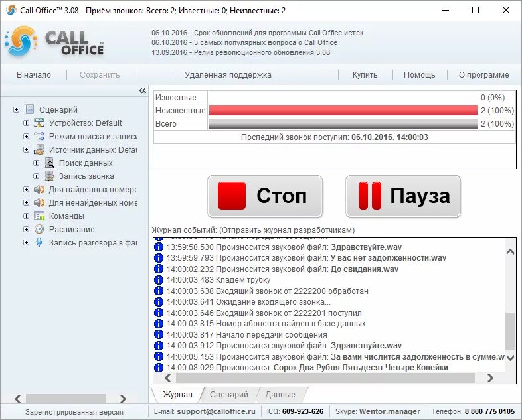Click the Для ненайденных номеров speaker icon
522x420 pixels.
[x=39, y=202]
